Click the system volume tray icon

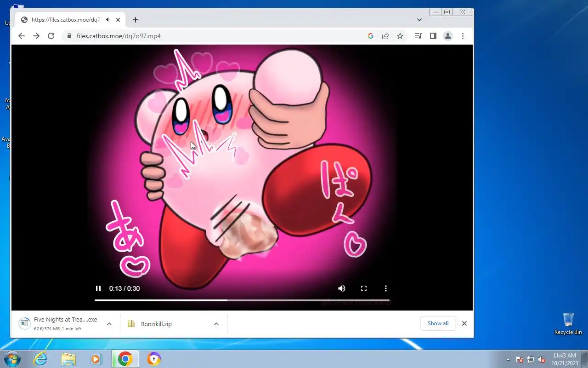point(542,359)
